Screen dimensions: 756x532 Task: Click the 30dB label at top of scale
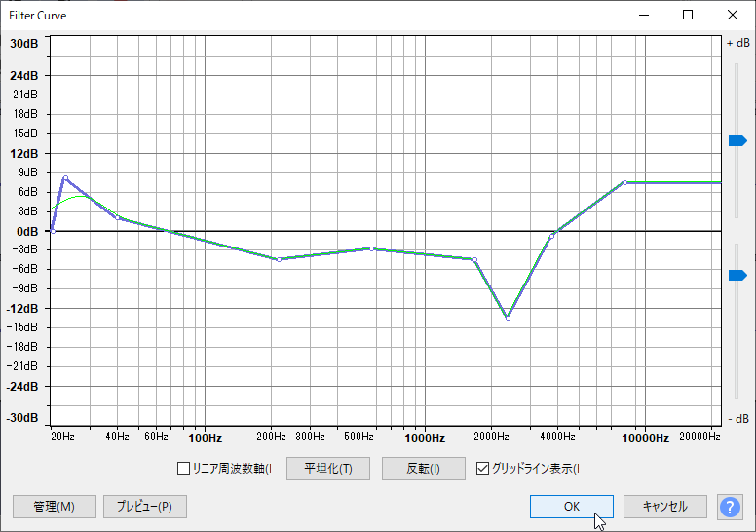(x=23, y=44)
